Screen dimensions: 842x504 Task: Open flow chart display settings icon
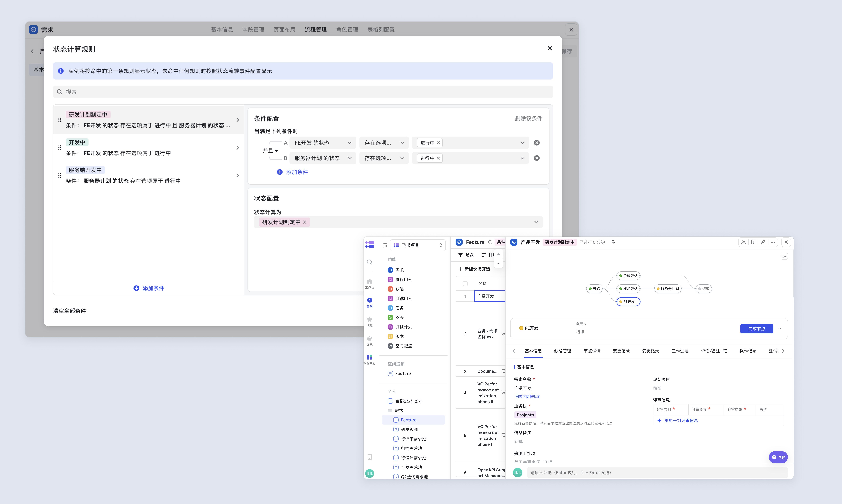pyautogui.click(x=784, y=256)
